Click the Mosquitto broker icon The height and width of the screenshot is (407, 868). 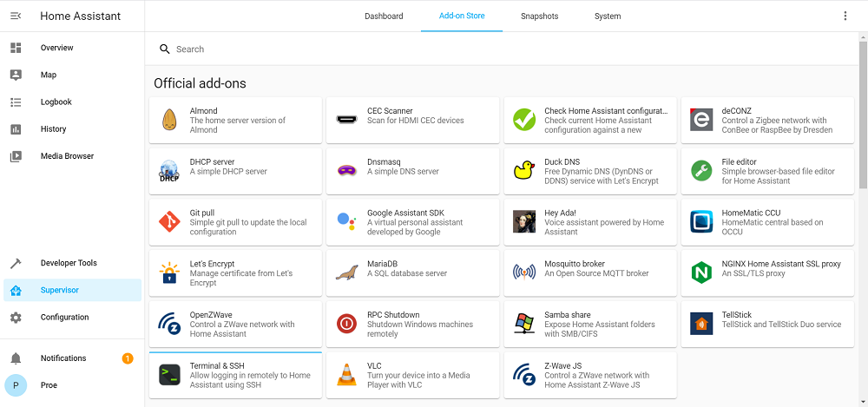523,273
